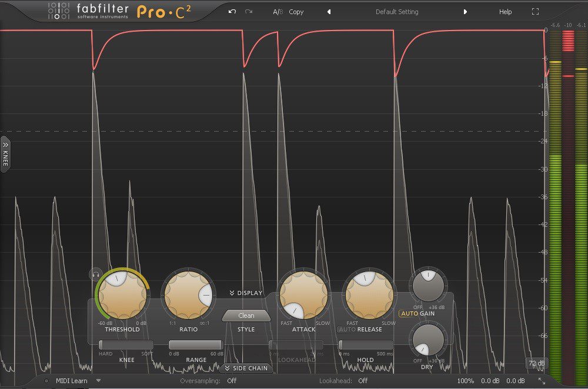This screenshot has height=389, width=588.
Task: Expand the SIDE CHAIN section
Action: pos(246,368)
